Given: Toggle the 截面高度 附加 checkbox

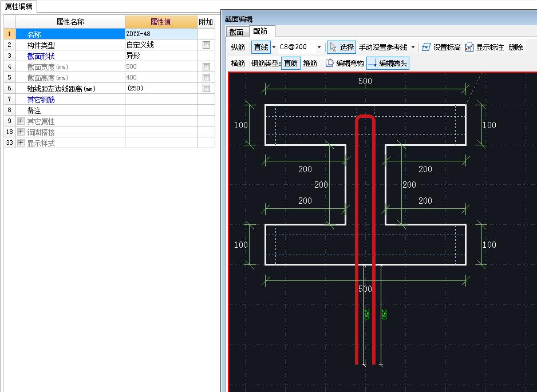Looking at the screenshot, I should click(x=206, y=77).
